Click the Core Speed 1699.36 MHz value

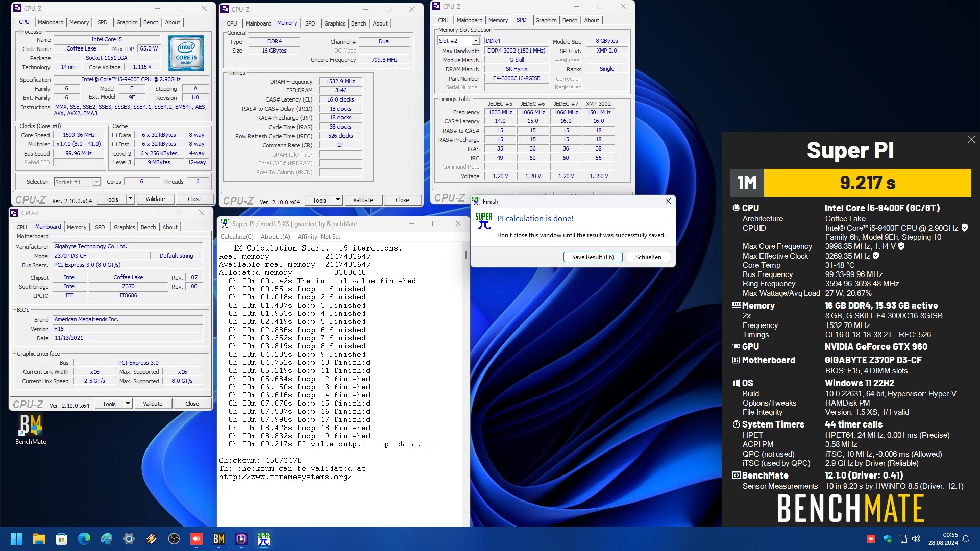[79, 135]
